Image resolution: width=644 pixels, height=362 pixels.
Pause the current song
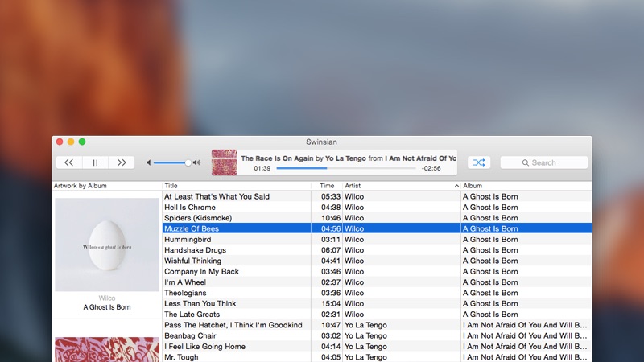95,162
